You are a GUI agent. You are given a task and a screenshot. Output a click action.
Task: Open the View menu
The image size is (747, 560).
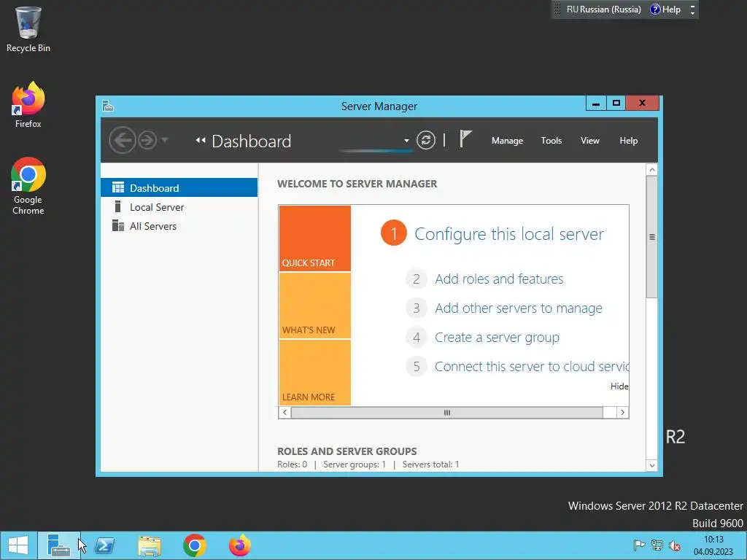click(x=589, y=141)
